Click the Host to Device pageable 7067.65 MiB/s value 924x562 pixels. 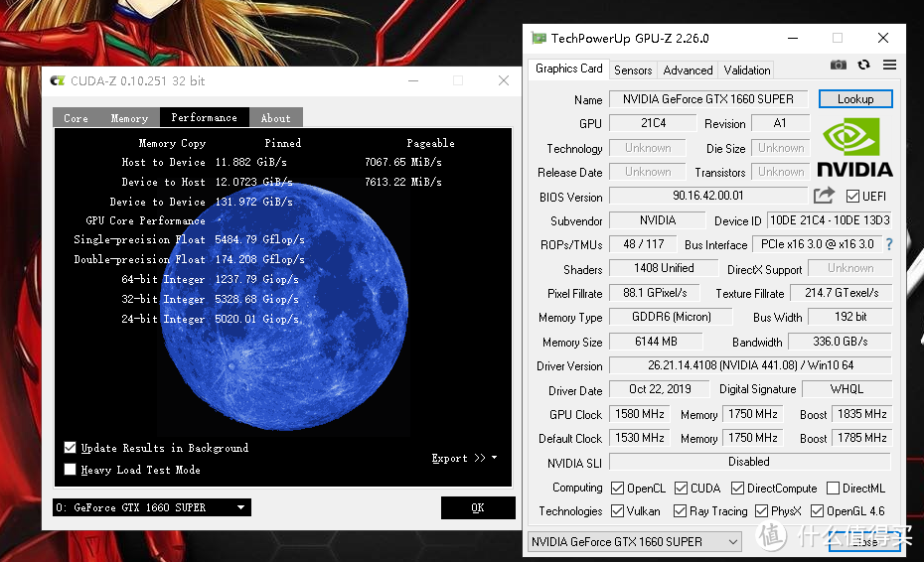coord(403,162)
